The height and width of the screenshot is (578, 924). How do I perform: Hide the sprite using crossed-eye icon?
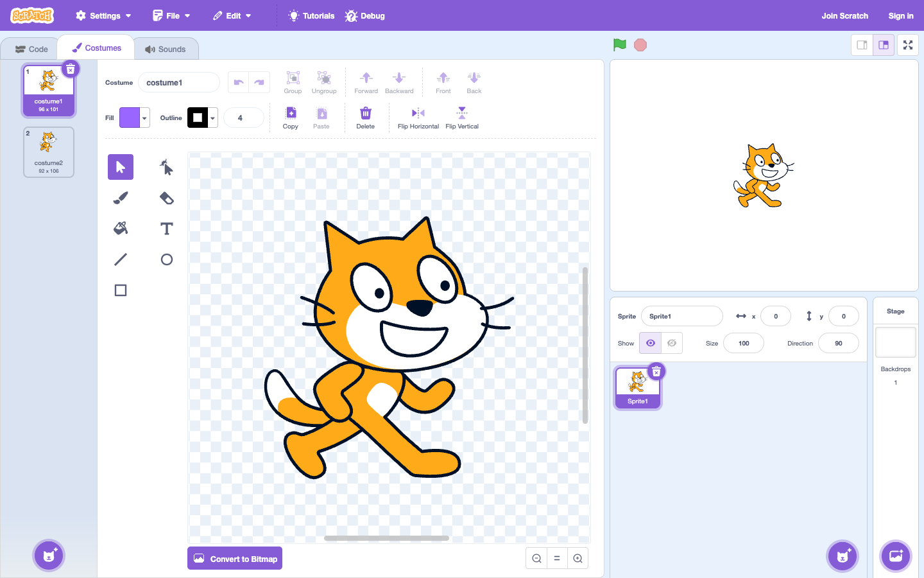click(672, 343)
